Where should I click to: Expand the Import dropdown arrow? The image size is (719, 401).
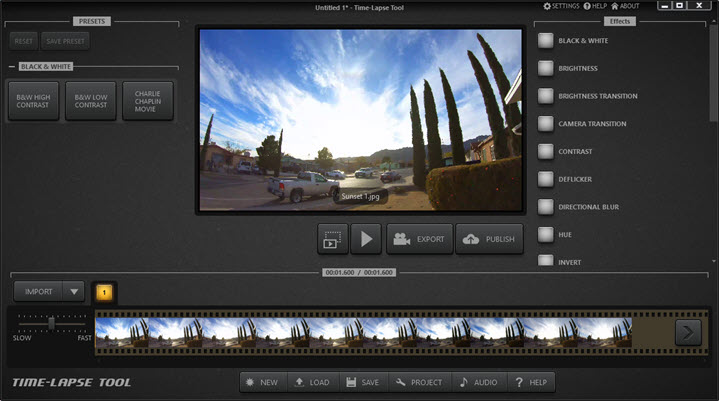(72, 291)
